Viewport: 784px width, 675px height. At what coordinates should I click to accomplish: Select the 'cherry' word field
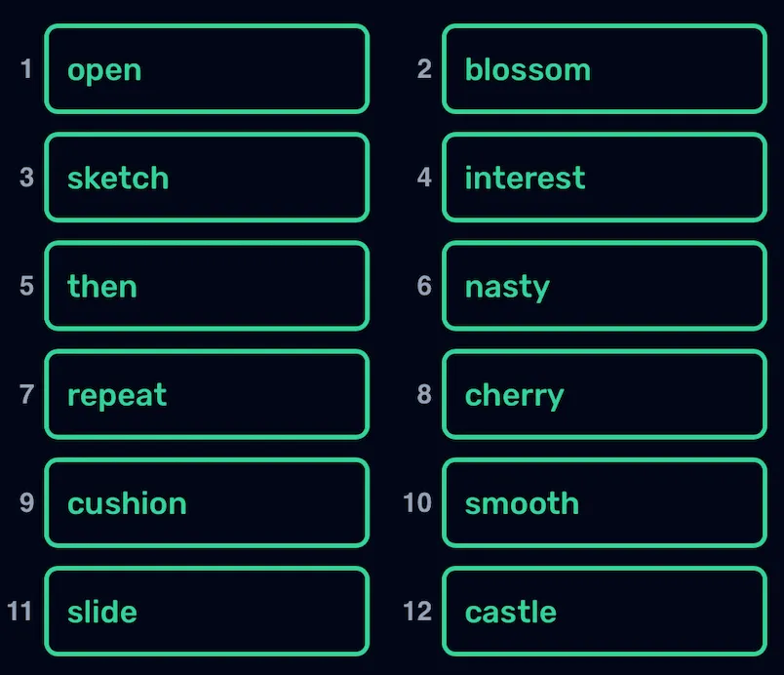pos(605,394)
